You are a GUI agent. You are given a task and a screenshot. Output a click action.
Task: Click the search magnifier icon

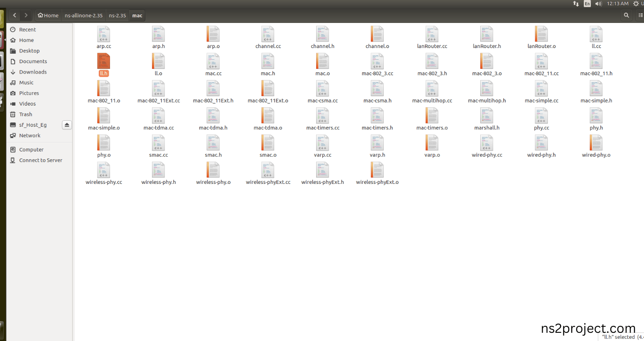(x=626, y=15)
